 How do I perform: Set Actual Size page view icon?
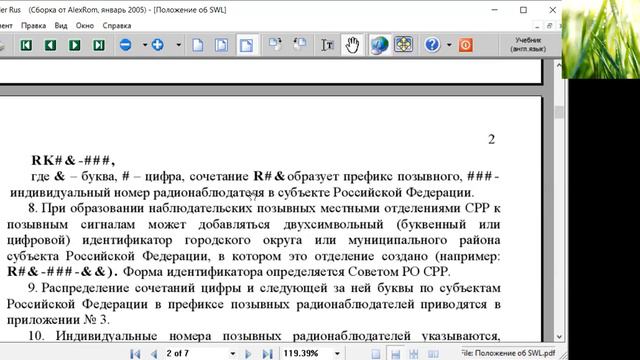tap(198, 45)
